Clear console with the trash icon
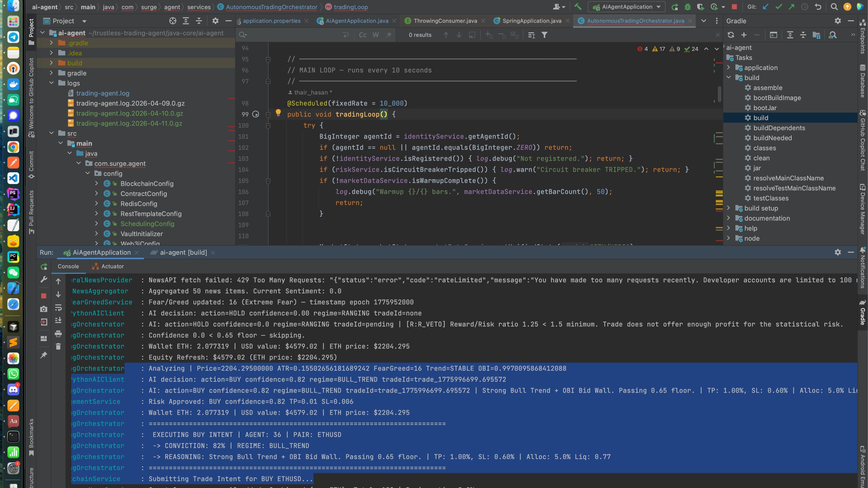The height and width of the screenshot is (488, 868). click(58, 347)
